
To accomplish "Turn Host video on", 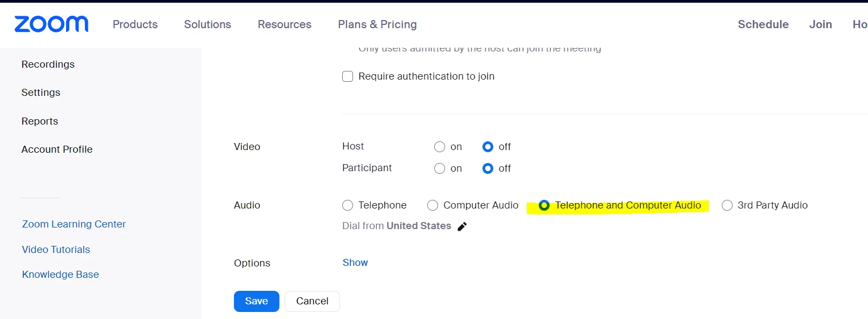I will tap(440, 147).
